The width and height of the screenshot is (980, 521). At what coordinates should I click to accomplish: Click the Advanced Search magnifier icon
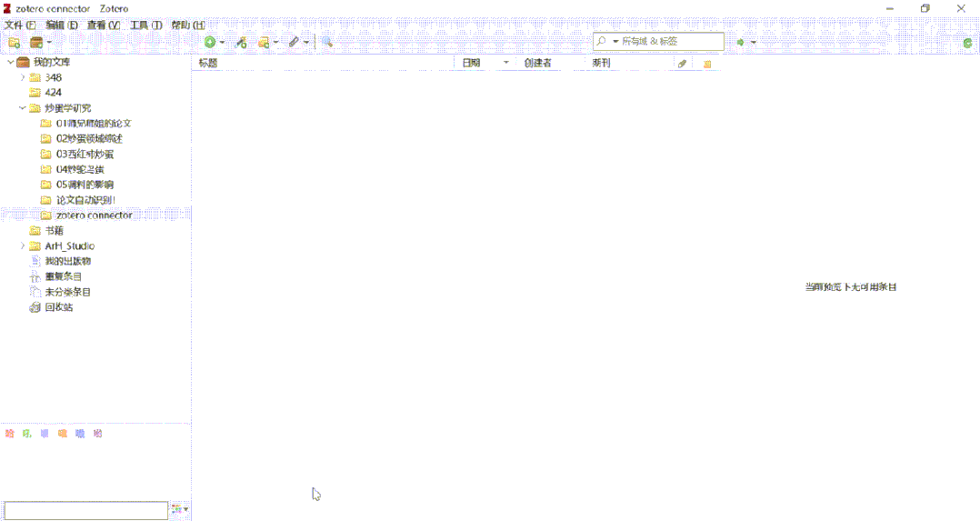click(x=327, y=42)
